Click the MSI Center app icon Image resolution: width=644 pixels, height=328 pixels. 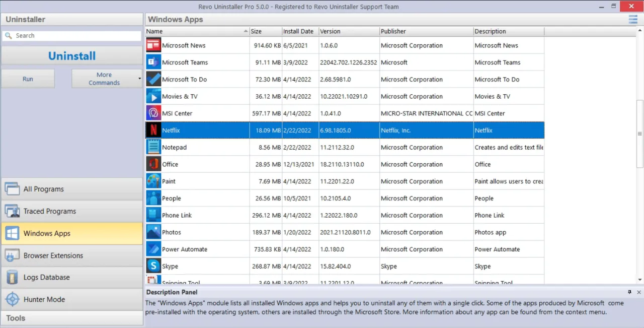click(x=153, y=113)
